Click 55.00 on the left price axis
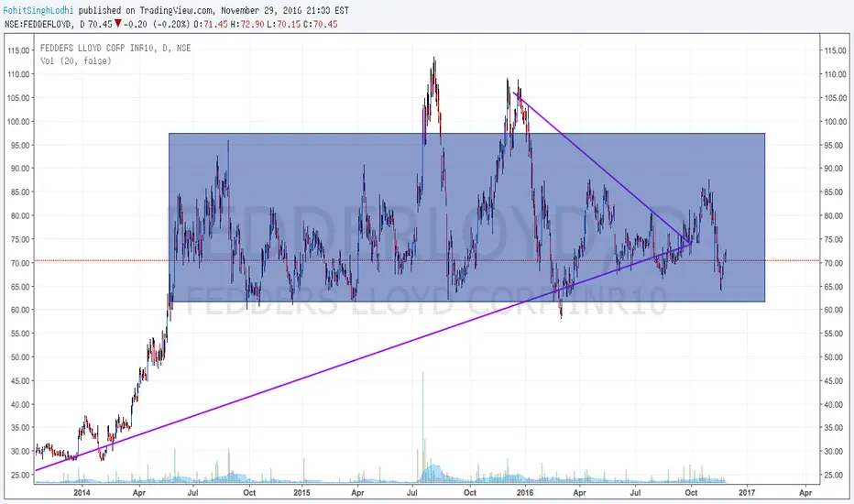Screen dimensions: 854x504 pos(20,334)
